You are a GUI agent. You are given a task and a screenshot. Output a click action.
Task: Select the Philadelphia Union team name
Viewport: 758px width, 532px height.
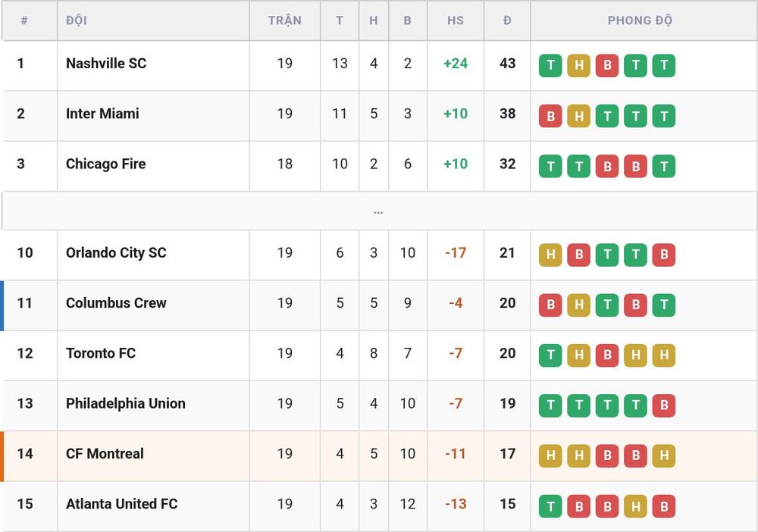(x=126, y=403)
